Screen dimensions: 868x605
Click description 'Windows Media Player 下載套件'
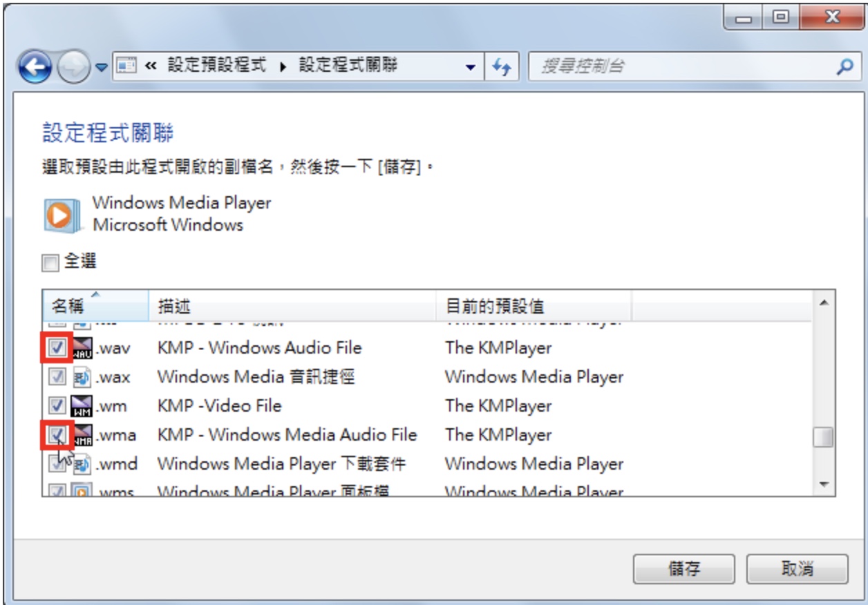(281, 464)
